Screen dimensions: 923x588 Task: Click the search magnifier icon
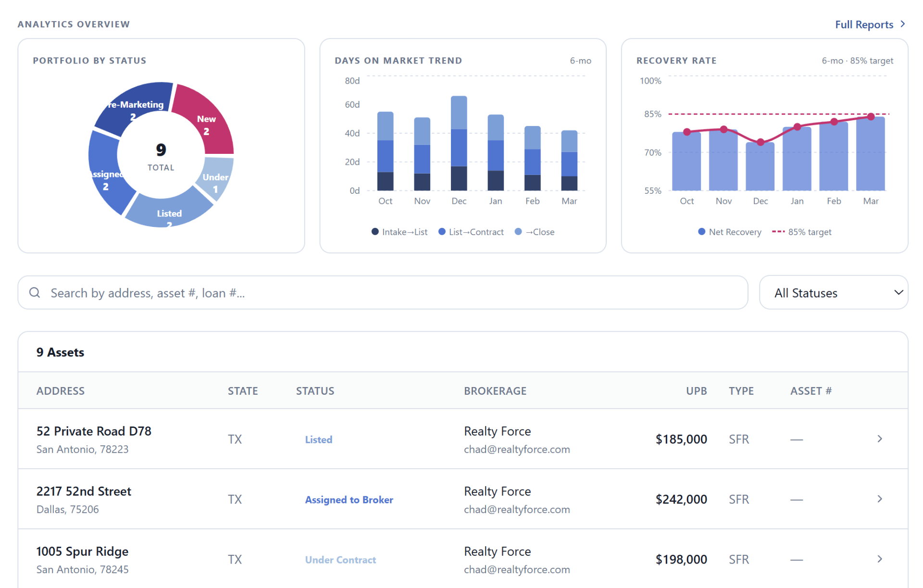(x=35, y=292)
